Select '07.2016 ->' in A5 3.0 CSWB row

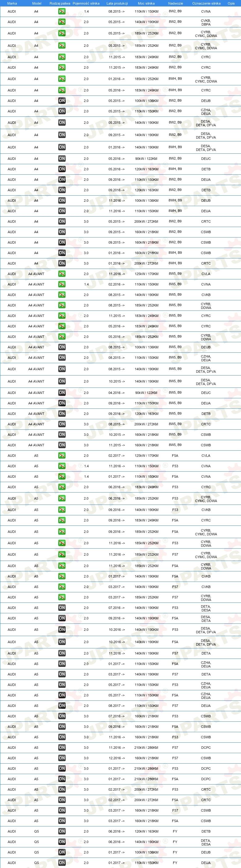click(116, 716)
